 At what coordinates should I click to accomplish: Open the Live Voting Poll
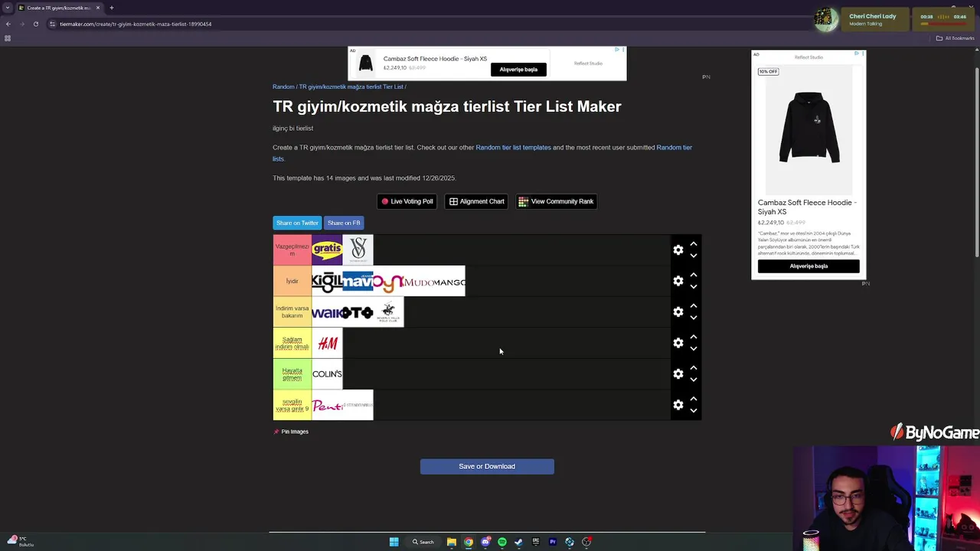pyautogui.click(x=407, y=201)
